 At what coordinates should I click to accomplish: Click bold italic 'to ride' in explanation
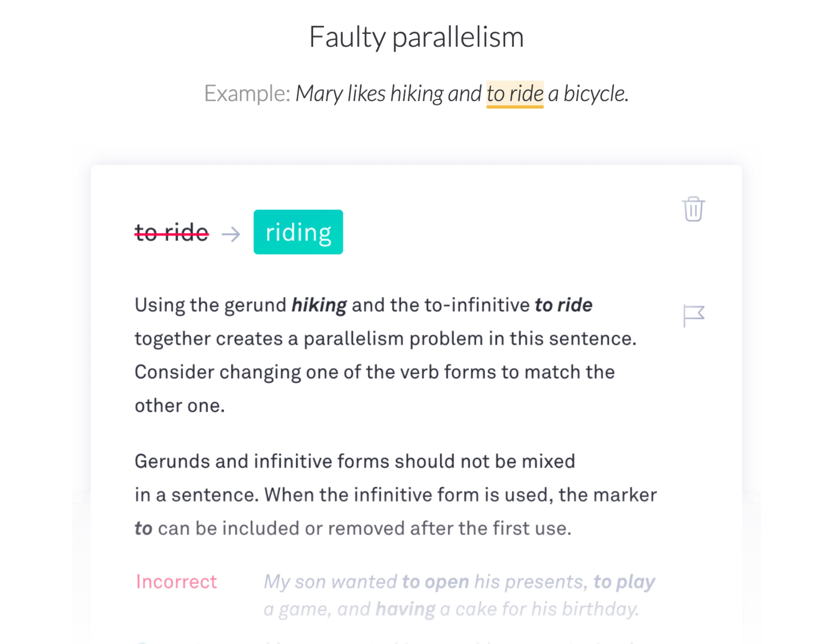(x=563, y=305)
